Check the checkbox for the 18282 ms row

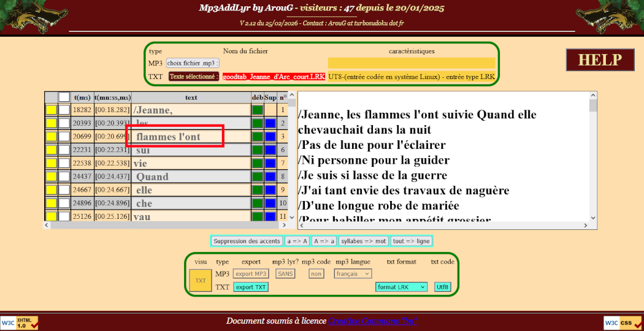pyautogui.click(x=64, y=110)
